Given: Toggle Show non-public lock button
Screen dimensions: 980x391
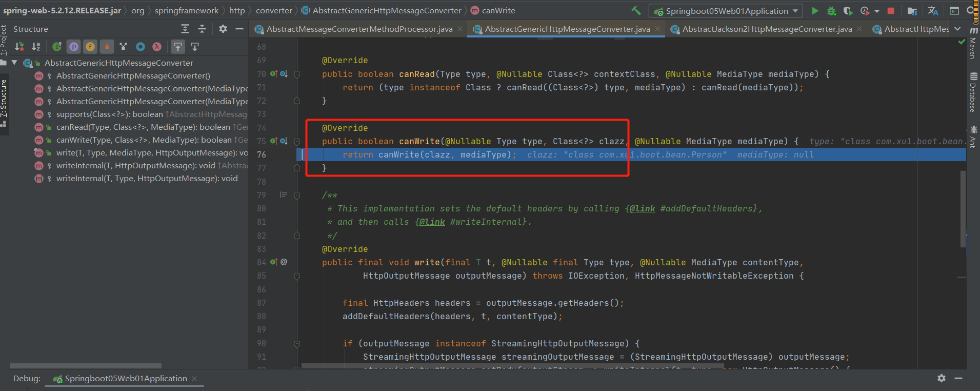Looking at the screenshot, I should pyautogui.click(x=107, y=47).
